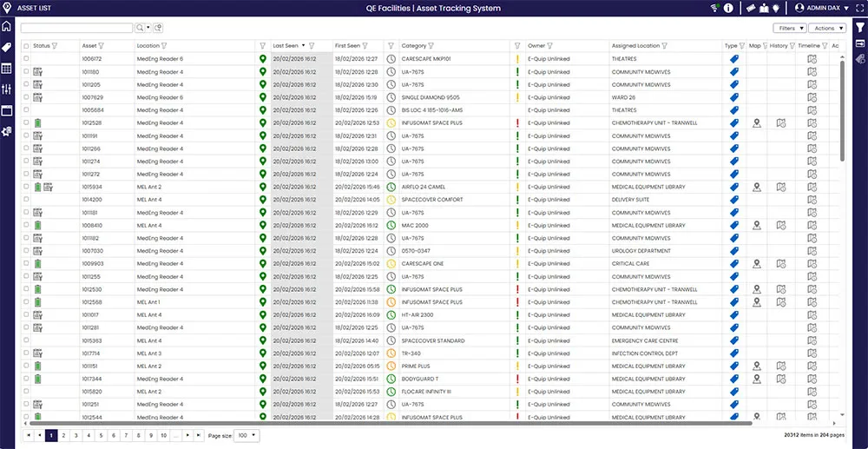This screenshot has width=868, height=449.
Task: Click the "SPACECOVER COMFORT" category cell
Action: (432, 200)
